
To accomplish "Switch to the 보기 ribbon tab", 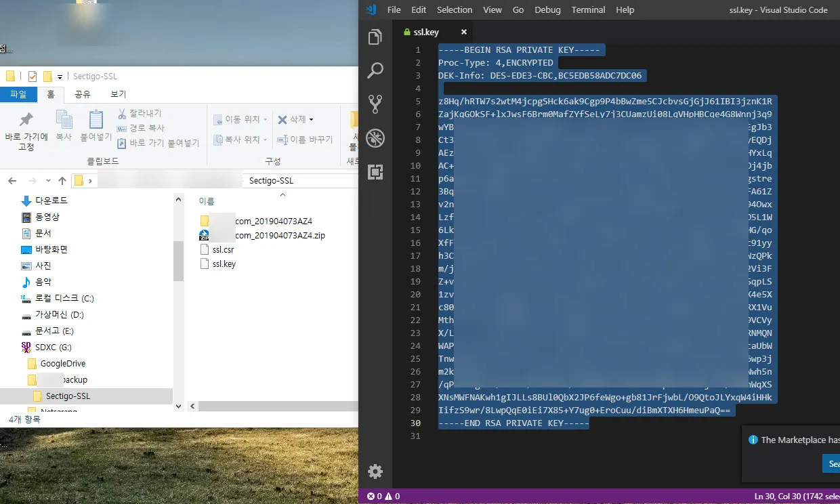I will pos(119,94).
